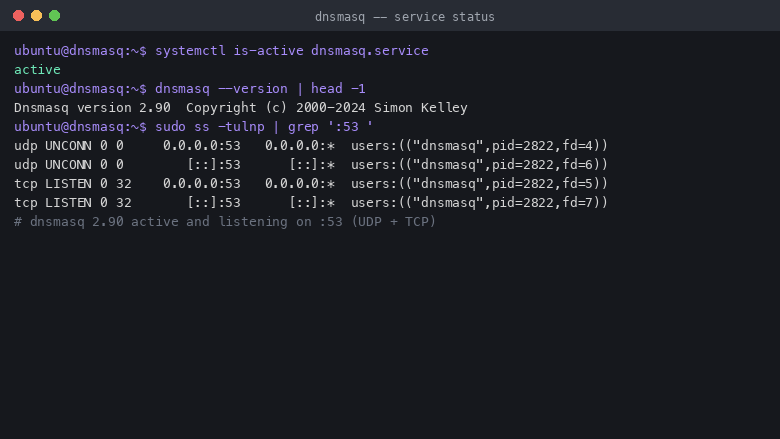Click the yellow minimize window button
Screen dimensions: 780x439
pos(36,16)
